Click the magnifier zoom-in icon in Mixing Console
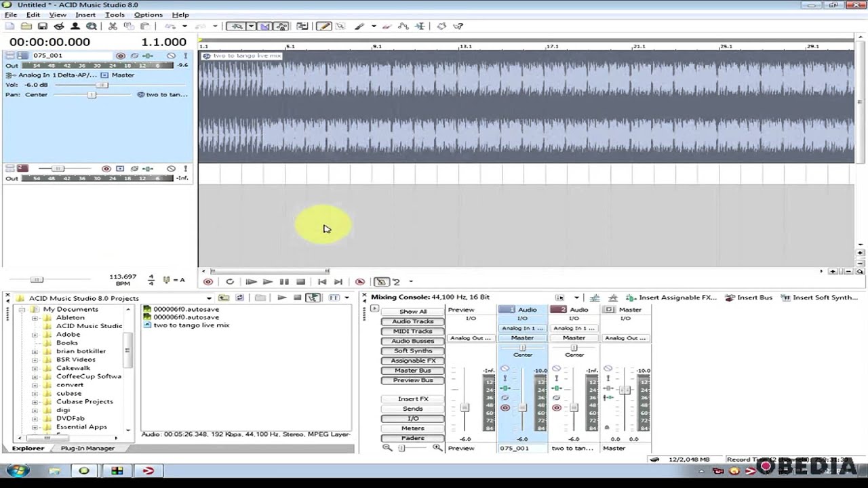 tap(437, 448)
